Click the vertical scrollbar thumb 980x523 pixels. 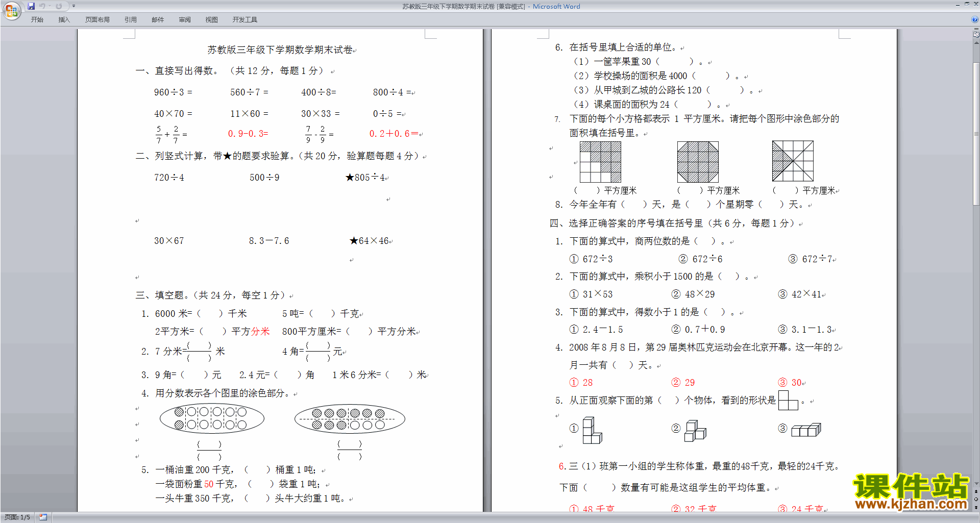(976, 134)
